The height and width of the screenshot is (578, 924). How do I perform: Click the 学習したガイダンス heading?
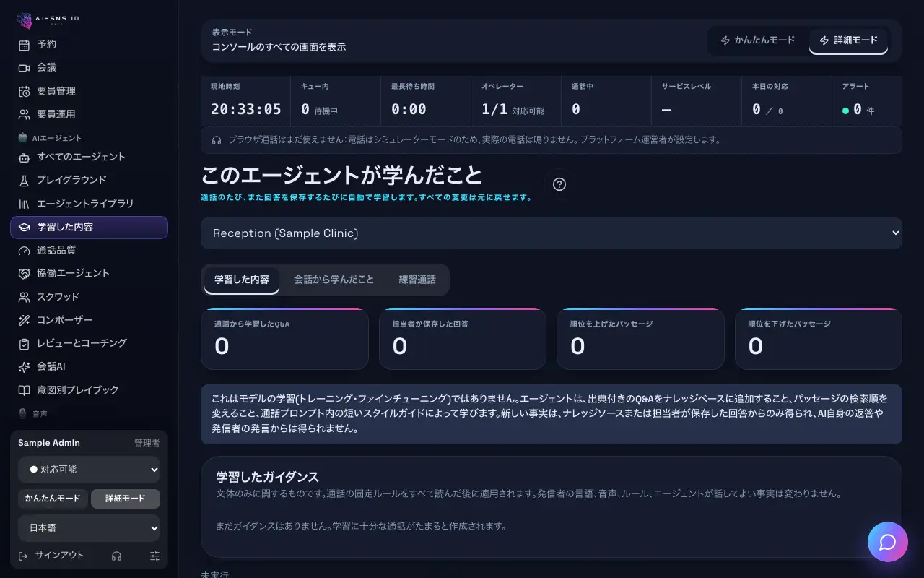268,477
